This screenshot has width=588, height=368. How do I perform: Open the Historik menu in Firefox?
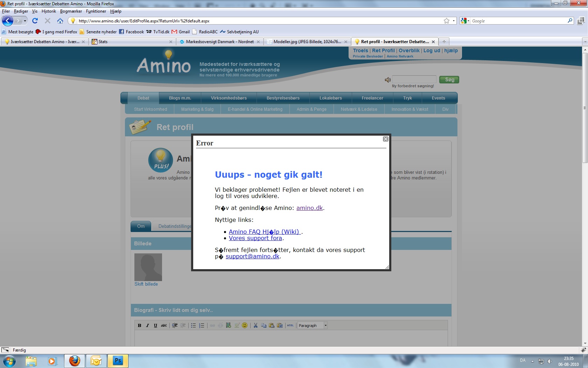[x=49, y=11]
